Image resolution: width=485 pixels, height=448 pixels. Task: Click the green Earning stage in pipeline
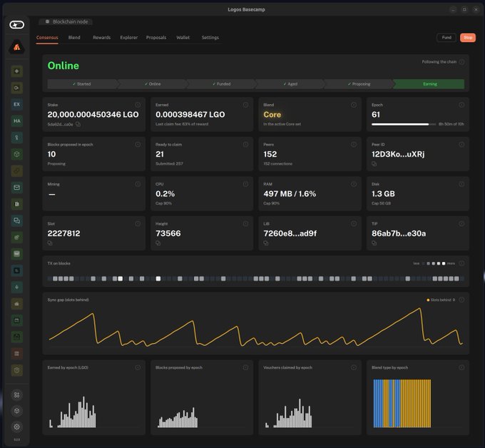click(429, 84)
